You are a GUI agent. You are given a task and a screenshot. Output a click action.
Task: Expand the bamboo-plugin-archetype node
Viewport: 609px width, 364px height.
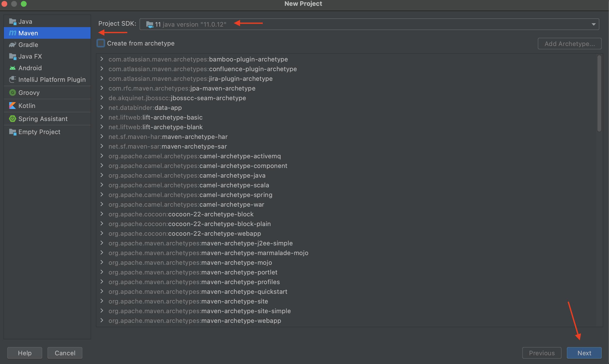pyautogui.click(x=102, y=59)
